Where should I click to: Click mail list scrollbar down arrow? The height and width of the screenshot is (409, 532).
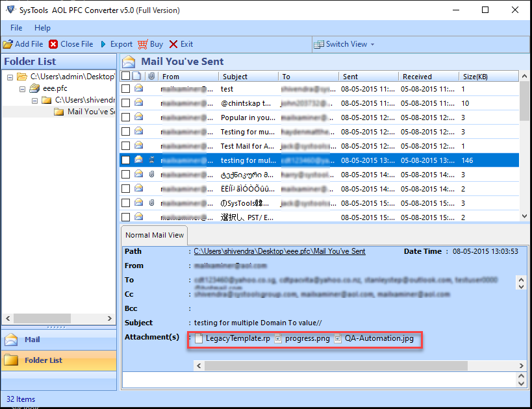point(524,216)
